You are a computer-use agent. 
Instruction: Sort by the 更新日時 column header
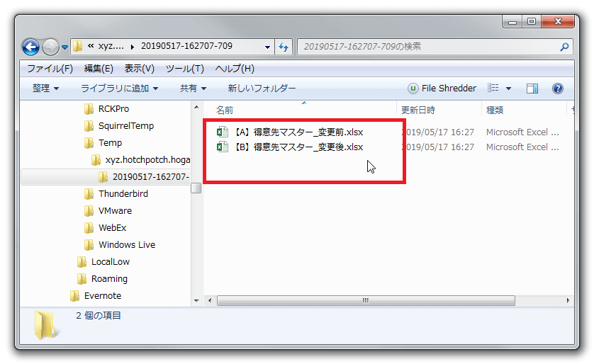[418, 110]
